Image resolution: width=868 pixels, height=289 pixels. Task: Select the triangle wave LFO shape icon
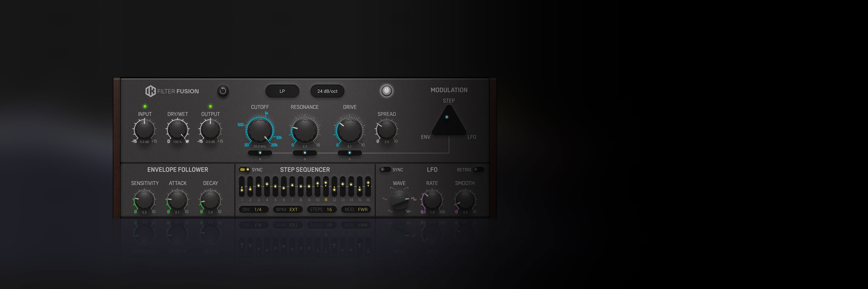[x=385, y=199]
